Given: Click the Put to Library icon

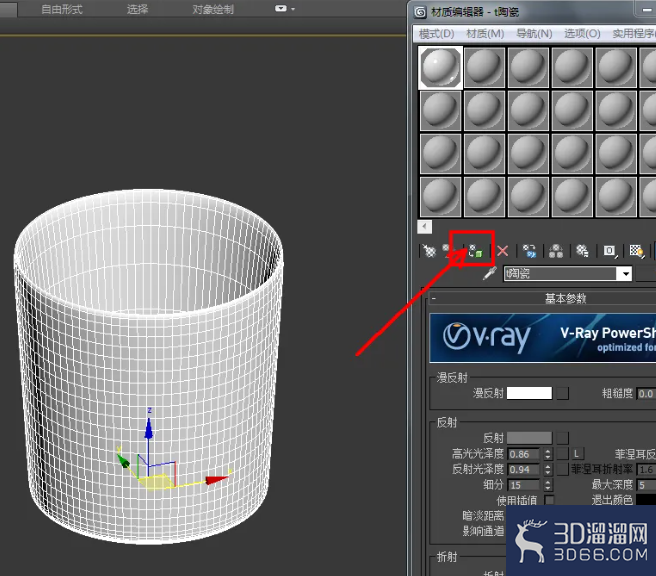Looking at the screenshot, I should [582, 251].
